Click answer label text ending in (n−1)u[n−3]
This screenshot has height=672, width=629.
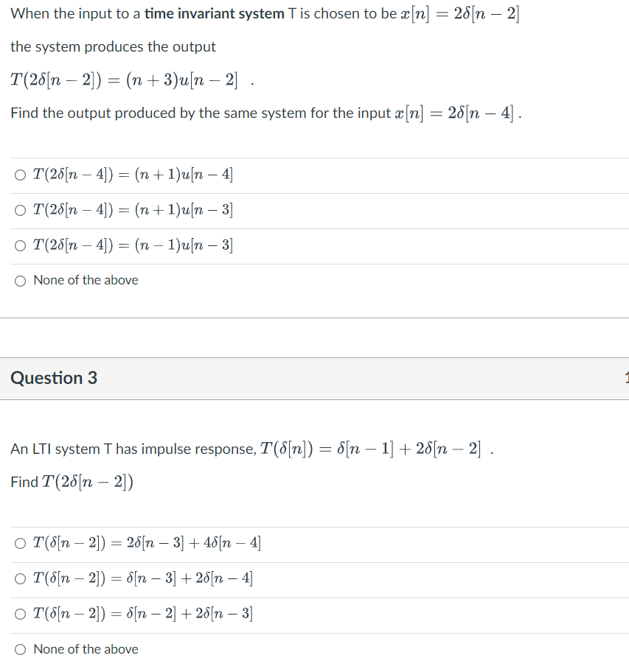click(133, 245)
